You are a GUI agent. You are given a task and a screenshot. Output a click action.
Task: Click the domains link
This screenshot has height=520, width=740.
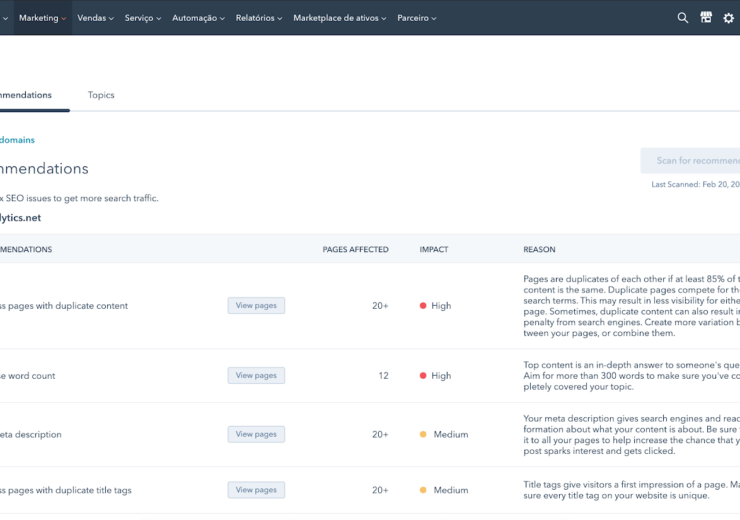(17, 140)
